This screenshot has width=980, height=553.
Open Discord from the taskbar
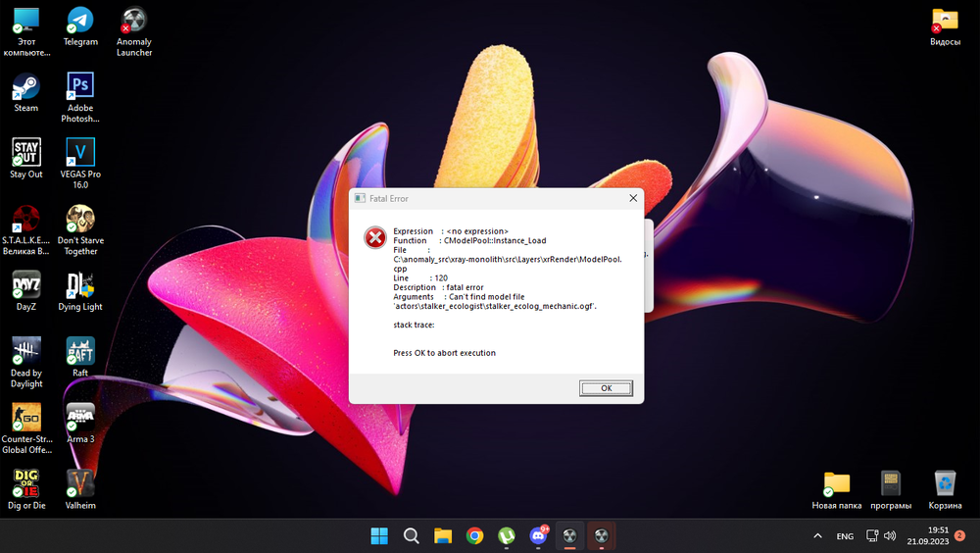click(538, 536)
